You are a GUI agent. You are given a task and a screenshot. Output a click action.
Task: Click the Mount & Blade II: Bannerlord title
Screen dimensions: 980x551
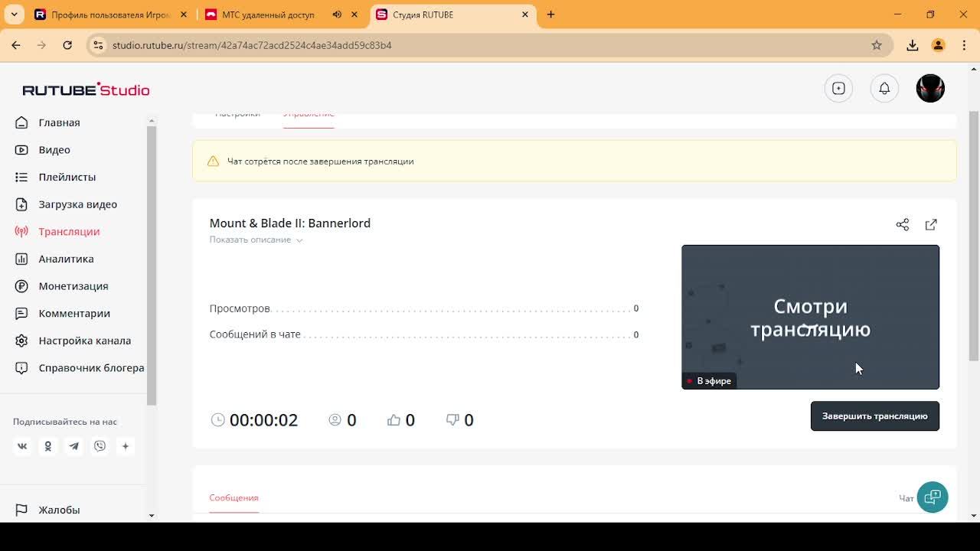click(x=290, y=223)
